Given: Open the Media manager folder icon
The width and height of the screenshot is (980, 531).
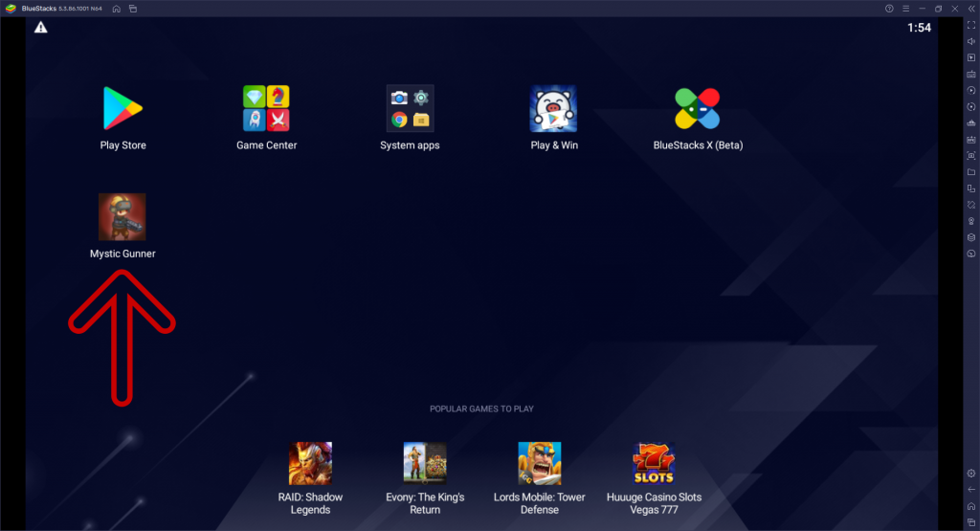Looking at the screenshot, I should click(x=971, y=172).
